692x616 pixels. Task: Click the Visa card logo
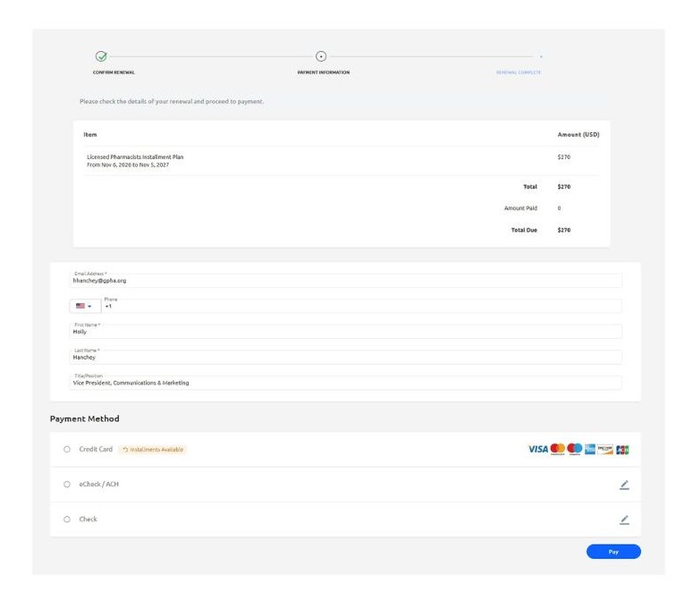538,449
